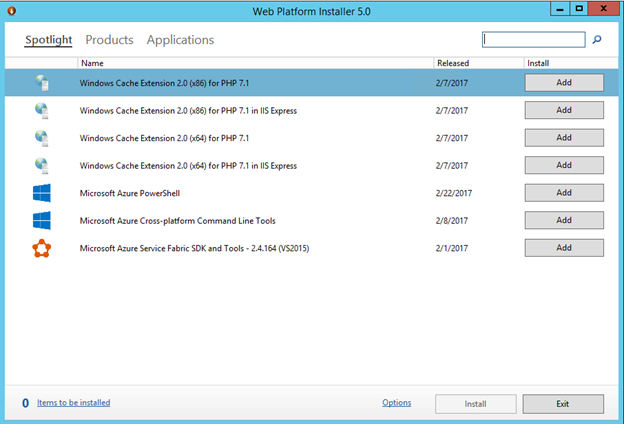The height and width of the screenshot is (424, 624).
Task: Click the Azure Cross-platform Command Line Tools icon
Action: click(x=41, y=220)
